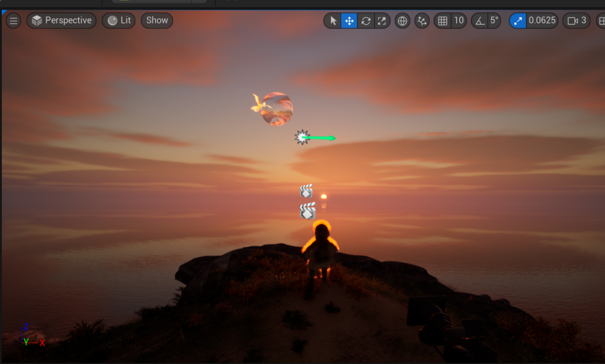Activate the translate move tool
This screenshot has width=605, height=364.
point(349,21)
